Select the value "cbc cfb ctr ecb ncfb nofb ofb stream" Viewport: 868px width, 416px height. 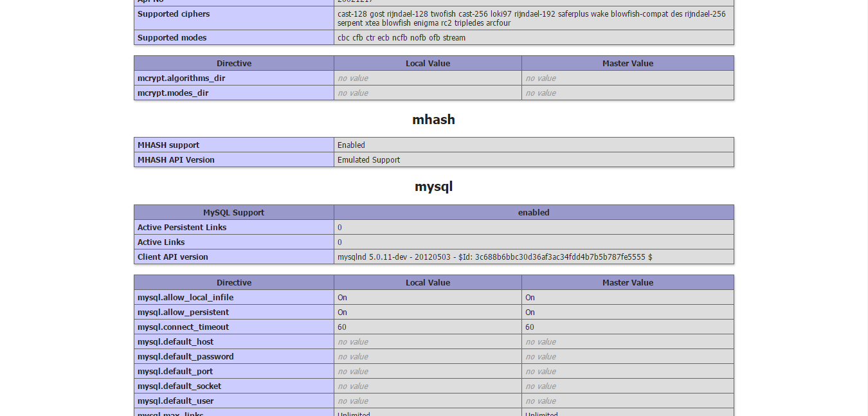401,37
